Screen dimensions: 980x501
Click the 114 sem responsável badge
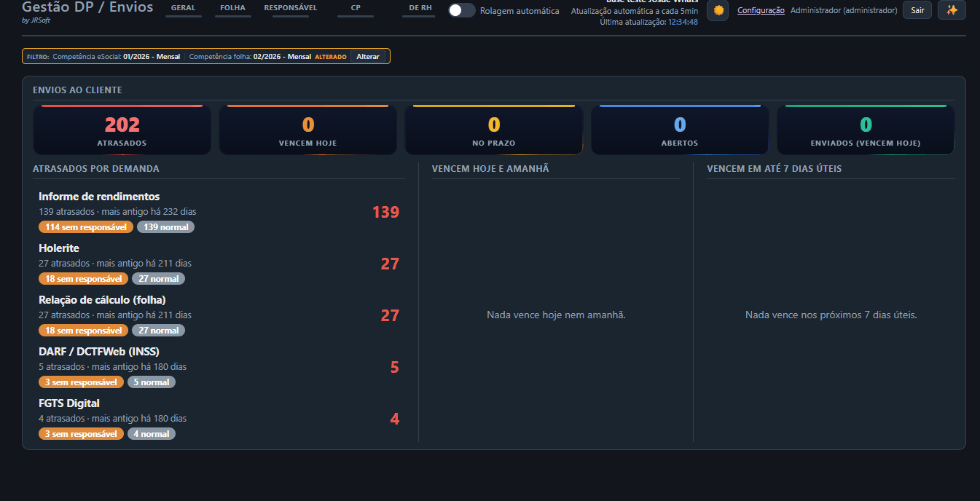click(86, 227)
